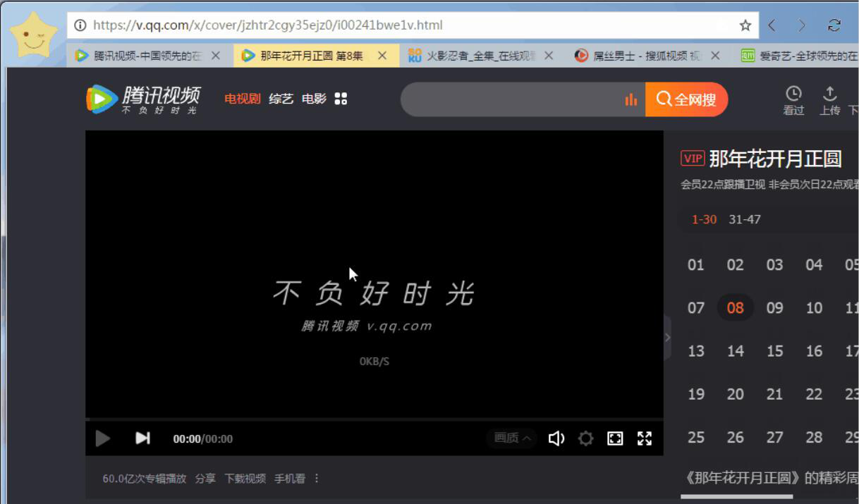Open watch history via the 看过 clock icon
Viewport: 859px width, 504px height.
794,99
